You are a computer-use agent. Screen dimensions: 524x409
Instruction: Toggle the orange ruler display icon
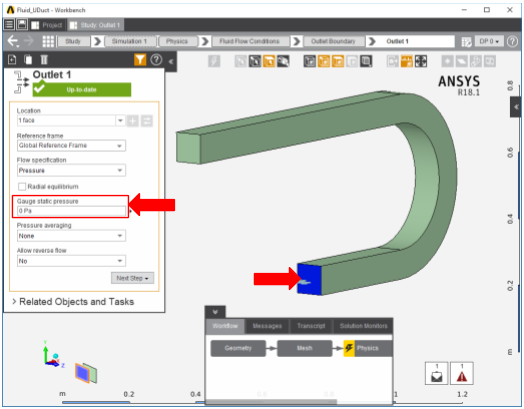407,61
